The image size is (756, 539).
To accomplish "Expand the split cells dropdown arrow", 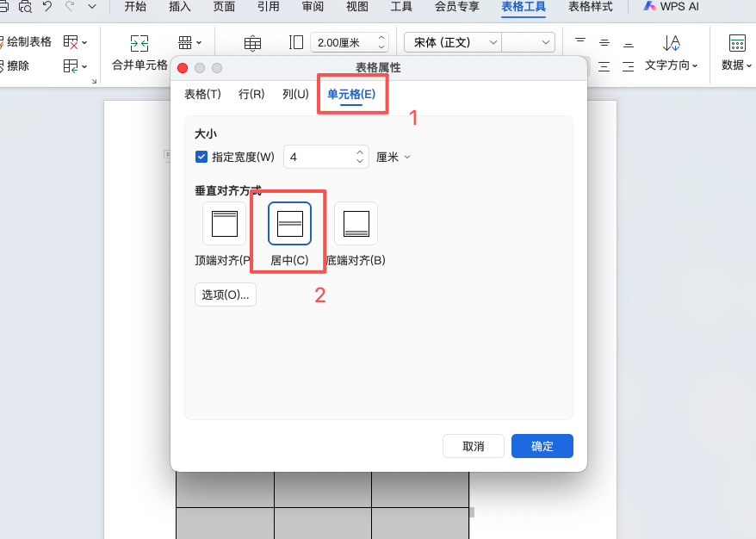I will coord(199,43).
